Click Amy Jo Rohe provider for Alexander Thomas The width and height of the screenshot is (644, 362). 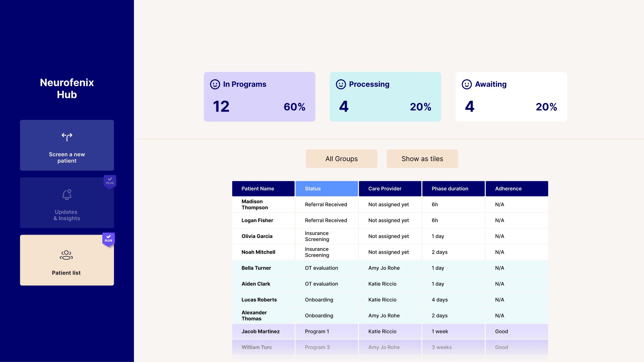[384, 315]
